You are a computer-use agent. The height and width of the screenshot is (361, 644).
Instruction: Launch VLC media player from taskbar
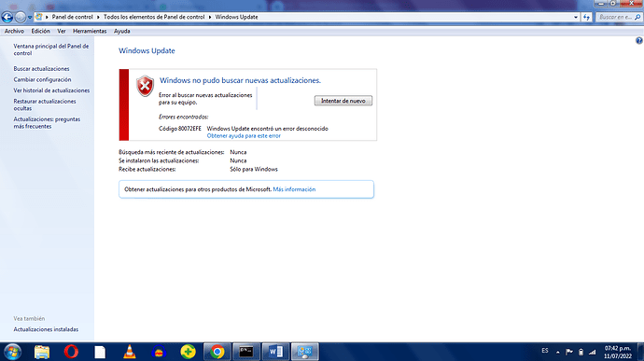[130, 352]
